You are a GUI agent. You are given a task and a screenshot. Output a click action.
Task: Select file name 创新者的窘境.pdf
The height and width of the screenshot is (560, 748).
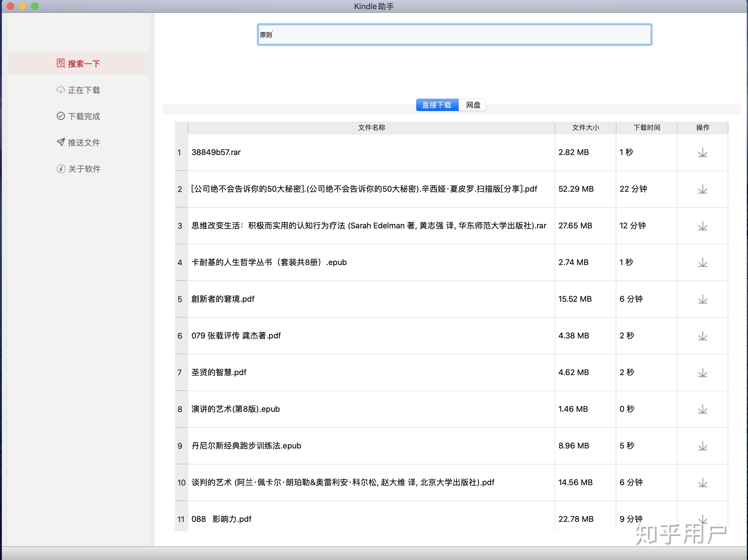[x=223, y=299]
